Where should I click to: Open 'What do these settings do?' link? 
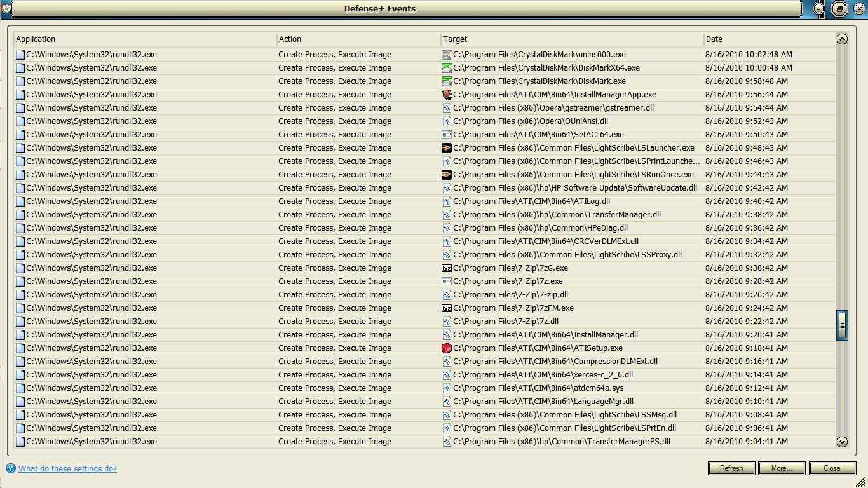pos(67,469)
